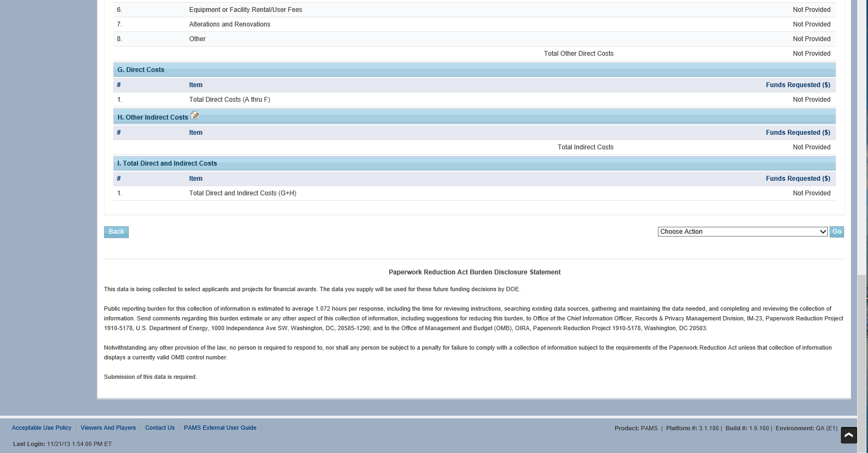Jump to top with the up-arrow icon

pyautogui.click(x=849, y=435)
